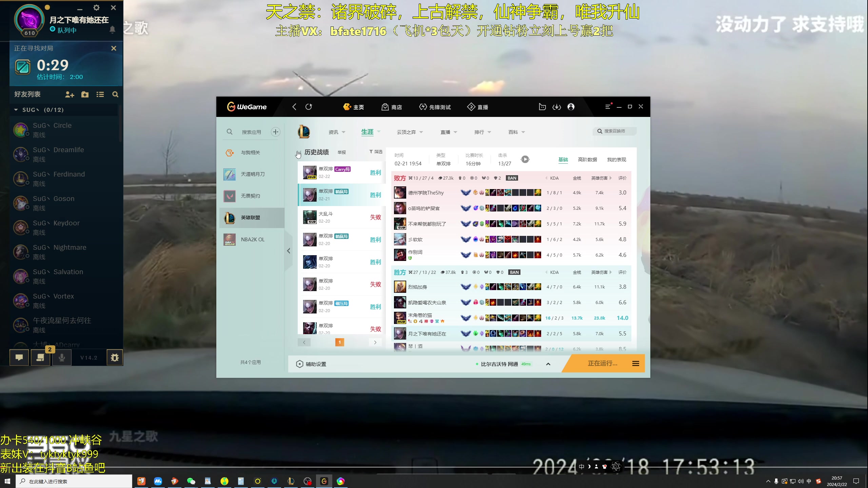This screenshot has width=868, height=488.
Task: Switch to the 商店 tab in WeGame
Action: (392, 107)
